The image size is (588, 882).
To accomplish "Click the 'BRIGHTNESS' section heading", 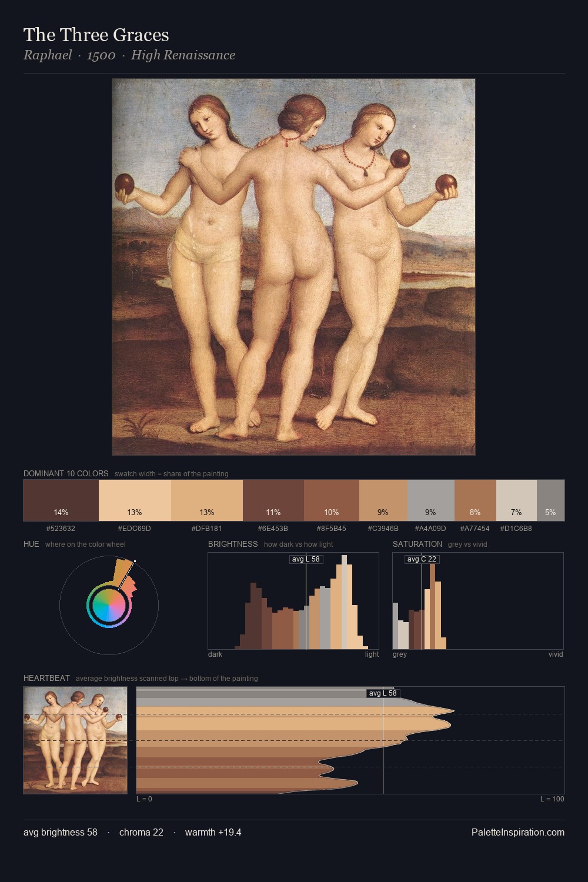I will [x=233, y=544].
